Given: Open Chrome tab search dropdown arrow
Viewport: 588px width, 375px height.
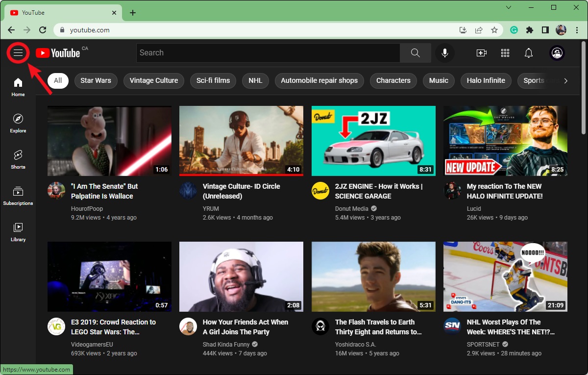Looking at the screenshot, I should click(509, 7).
